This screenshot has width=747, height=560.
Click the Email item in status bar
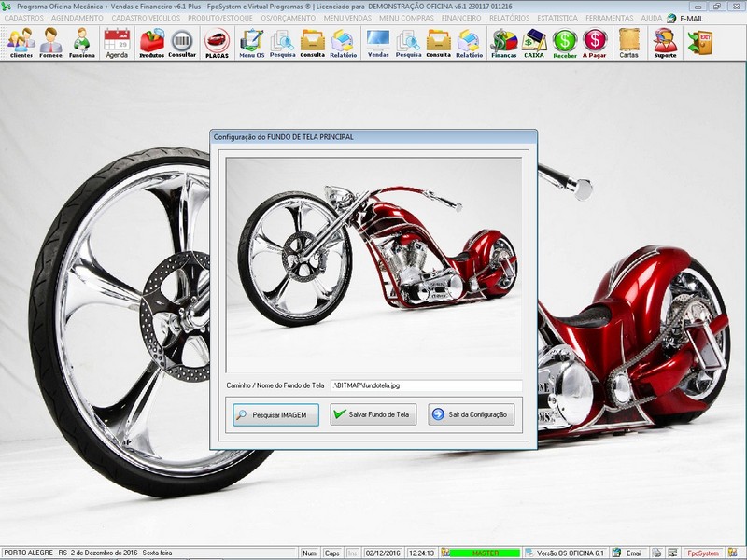[x=628, y=553]
